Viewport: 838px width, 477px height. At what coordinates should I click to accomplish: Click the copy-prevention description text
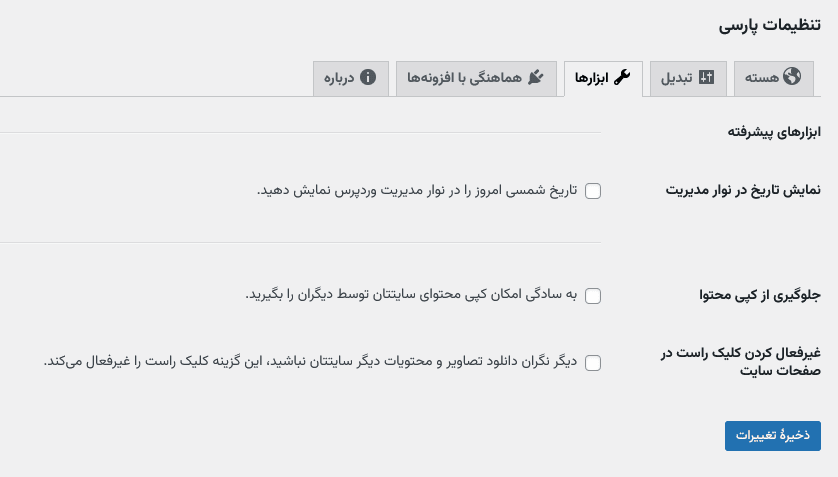coord(412,294)
